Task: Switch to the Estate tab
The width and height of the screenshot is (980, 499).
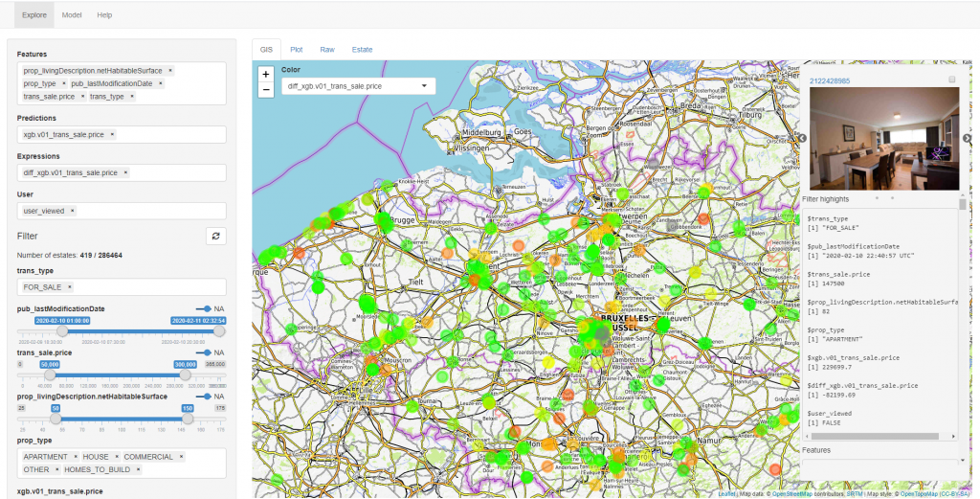Action: pos(362,50)
